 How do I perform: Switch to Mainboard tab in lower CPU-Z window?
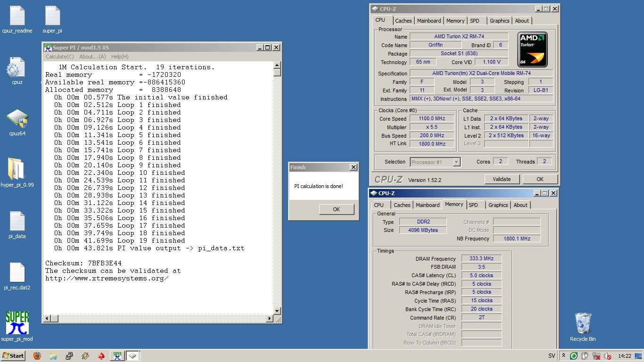click(427, 205)
